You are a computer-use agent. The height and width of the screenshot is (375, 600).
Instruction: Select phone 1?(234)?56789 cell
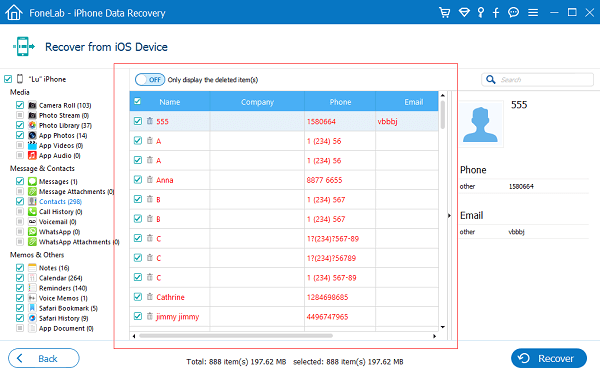click(x=331, y=258)
